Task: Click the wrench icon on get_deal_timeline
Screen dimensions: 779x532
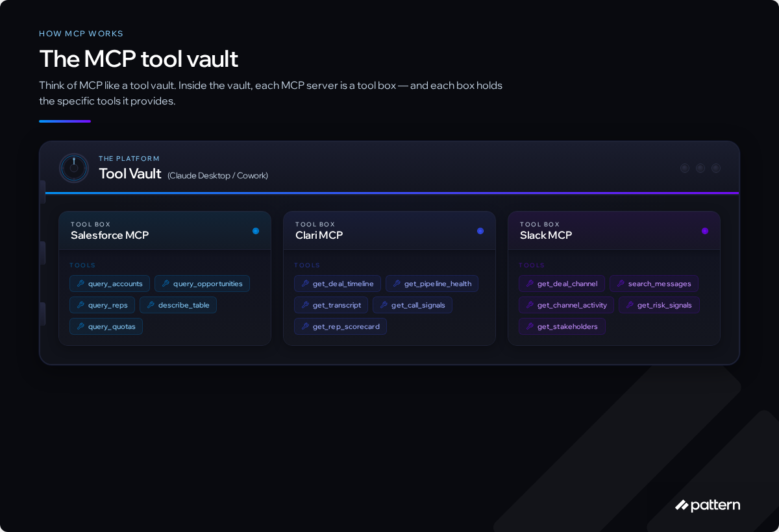Action: tap(305, 284)
